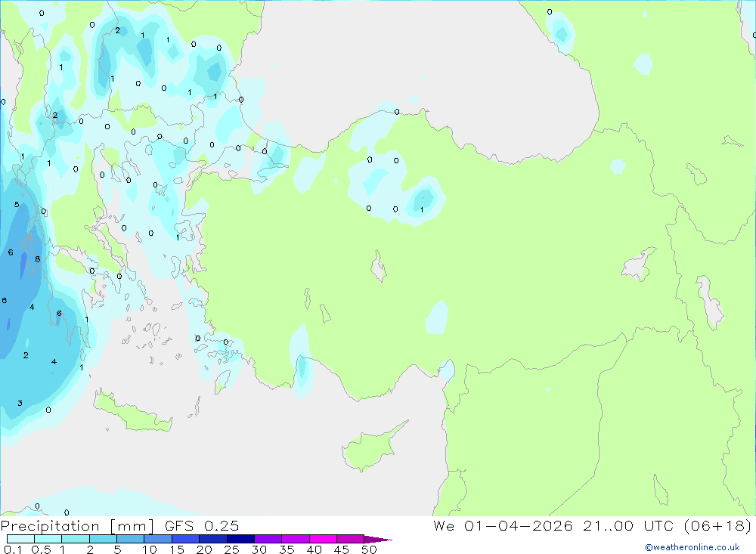
Task: Click the '10' legend scale label
Action: click(x=150, y=549)
